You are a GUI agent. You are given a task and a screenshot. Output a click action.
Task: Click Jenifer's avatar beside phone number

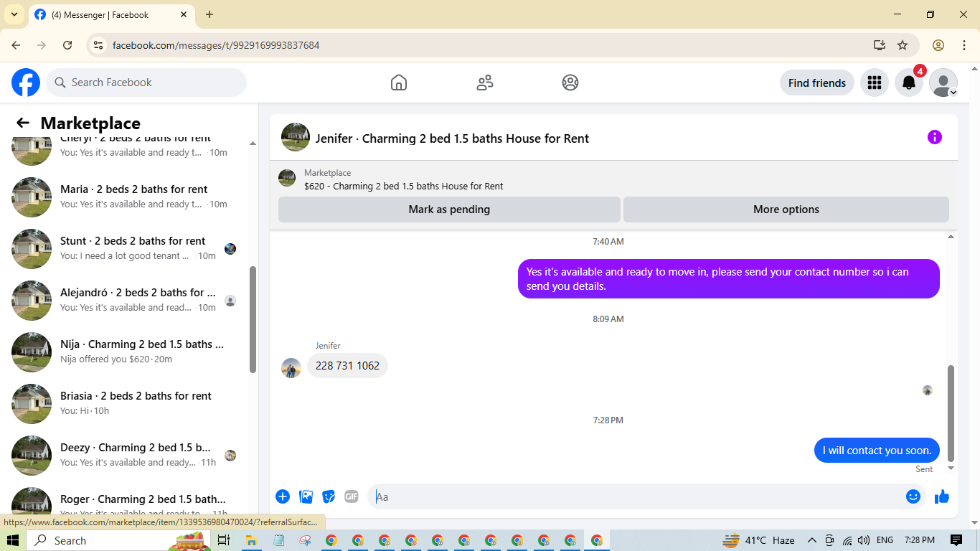click(x=291, y=368)
